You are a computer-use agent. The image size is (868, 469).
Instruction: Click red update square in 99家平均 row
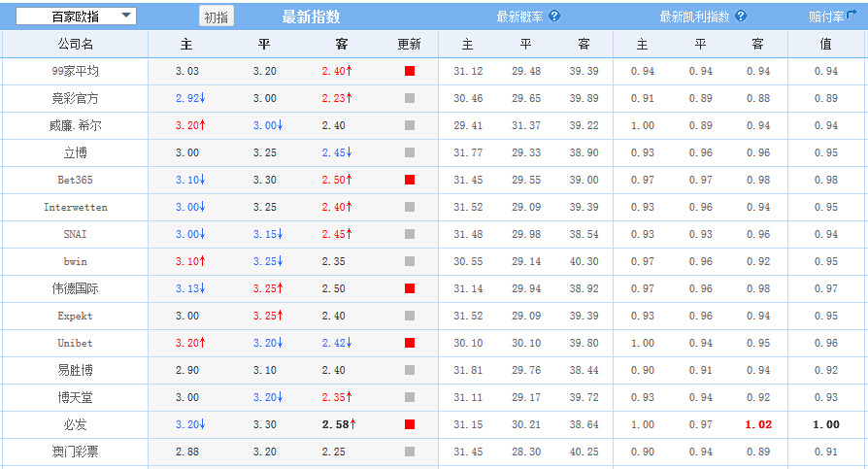pyautogui.click(x=410, y=71)
